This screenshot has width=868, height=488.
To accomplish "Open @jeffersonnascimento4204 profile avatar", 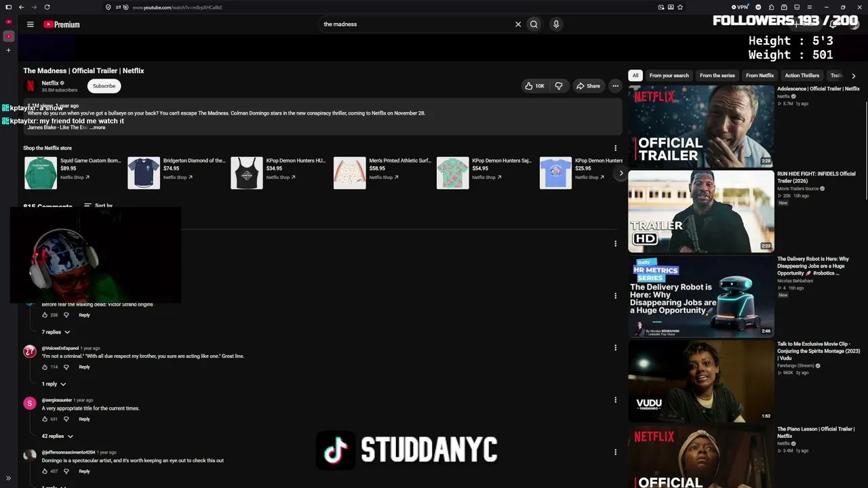I will point(30,455).
